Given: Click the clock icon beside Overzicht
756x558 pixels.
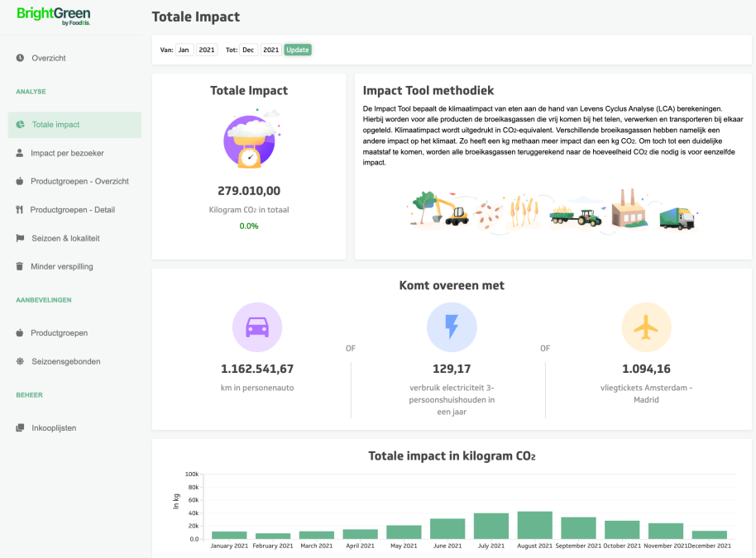Looking at the screenshot, I should coord(20,58).
